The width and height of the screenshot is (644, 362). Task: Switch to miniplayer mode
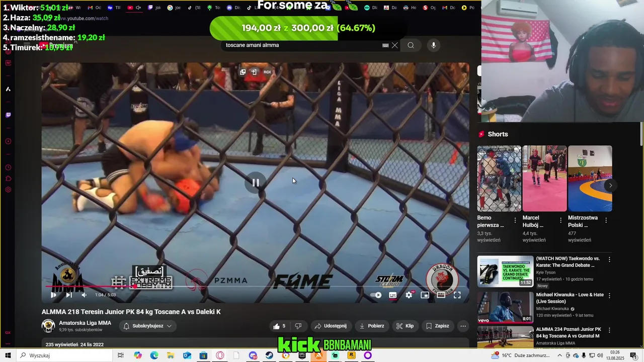425,295
